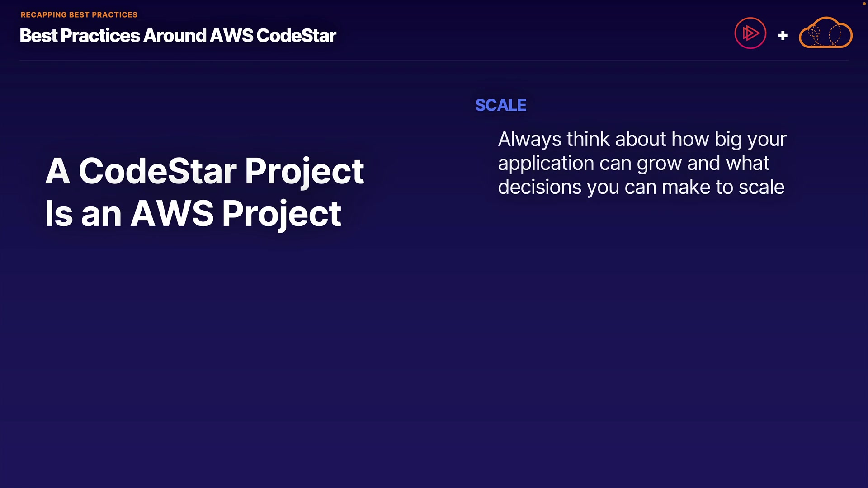868x488 pixels.
Task: Click the large Is an AWS Project headline line
Action: (x=193, y=213)
